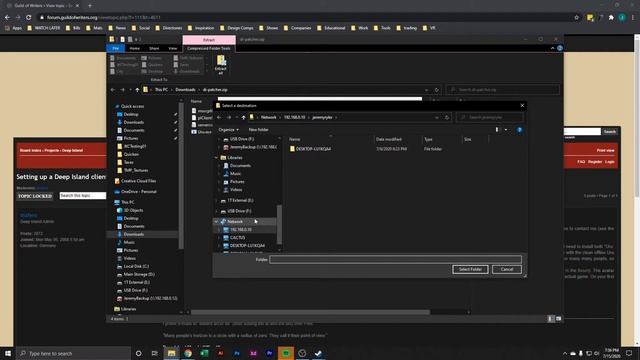
Task: Open address history dropdown in destination dialog
Action: (x=437, y=118)
